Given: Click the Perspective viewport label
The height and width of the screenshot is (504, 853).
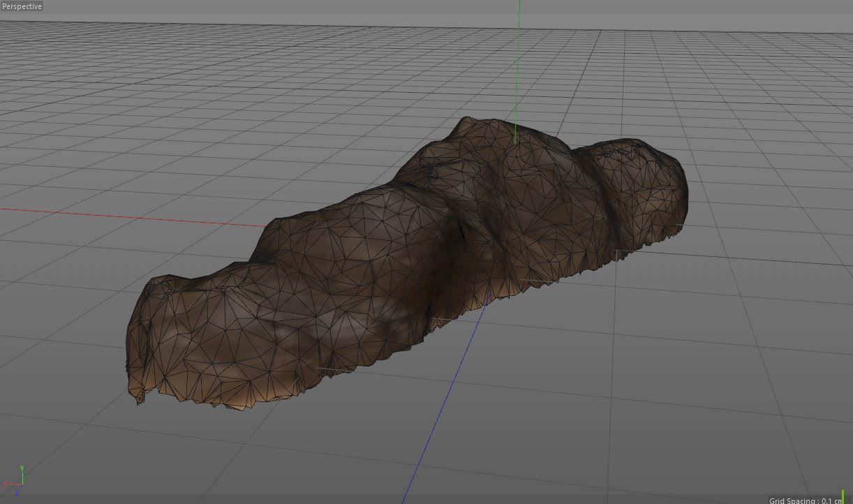Looking at the screenshot, I should pos(22,6).
